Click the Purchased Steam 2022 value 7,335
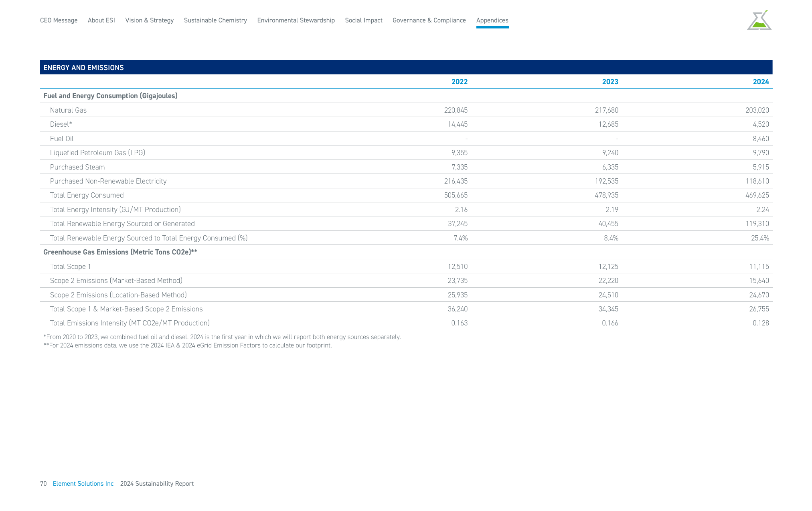This screenshot has width=812, height=511. pos(460,167)
